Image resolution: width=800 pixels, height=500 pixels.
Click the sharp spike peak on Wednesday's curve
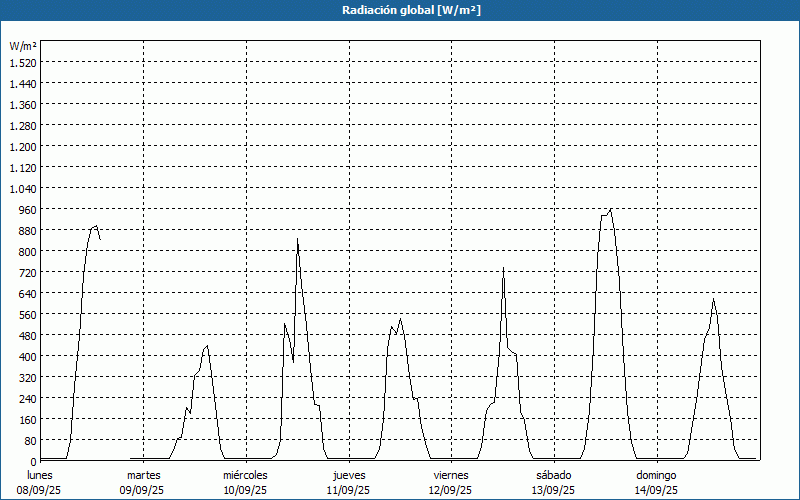click(x=297, y=239)
